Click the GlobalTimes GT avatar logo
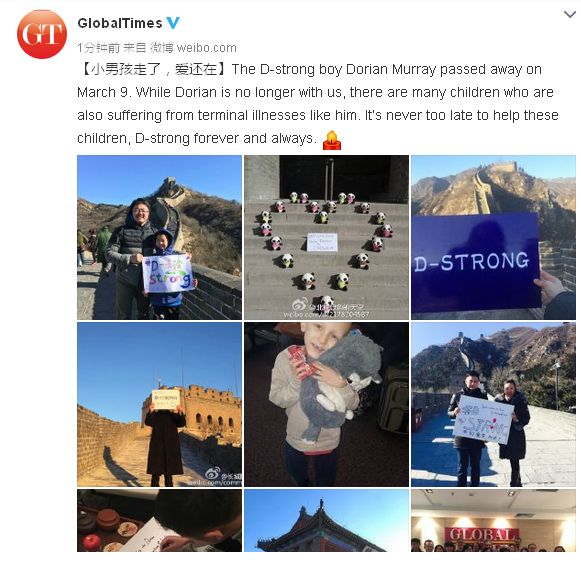Image resolution: width=581 pixels, height=564 pixels. coord(42,34)
